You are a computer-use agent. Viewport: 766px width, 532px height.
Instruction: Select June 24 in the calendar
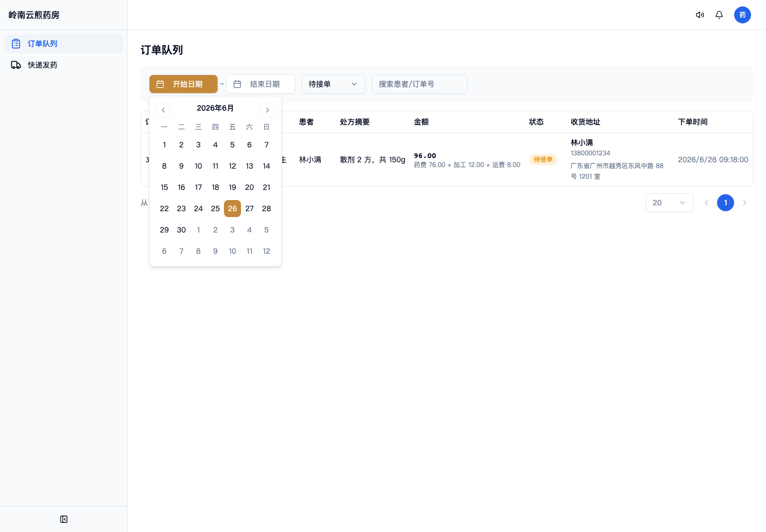tap(198, 209)
